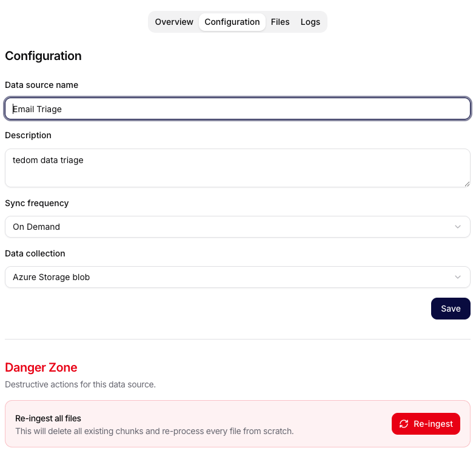Click the 'Description' field label
The width and height of the screenshot is (476, 465).
pyautogui.click(x=28, y=135)
